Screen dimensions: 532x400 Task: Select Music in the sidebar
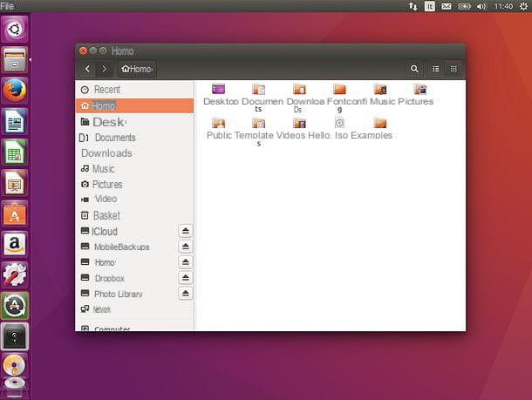point(134,169)
